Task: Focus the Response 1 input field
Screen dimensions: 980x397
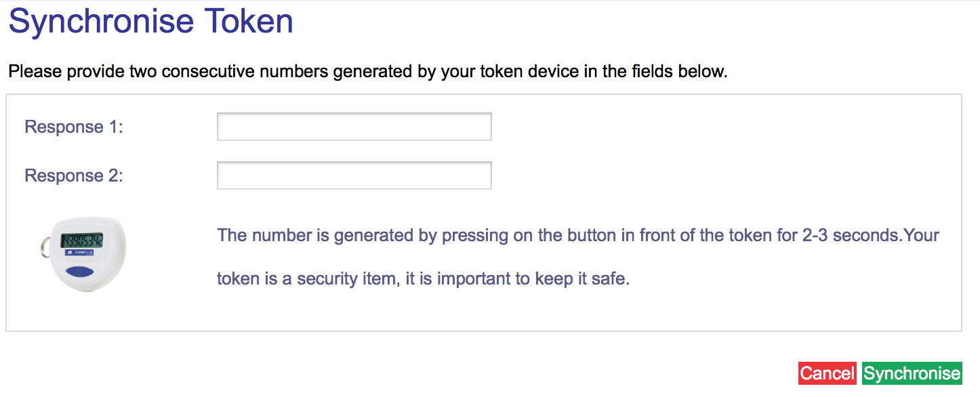Action: point(354,127)
